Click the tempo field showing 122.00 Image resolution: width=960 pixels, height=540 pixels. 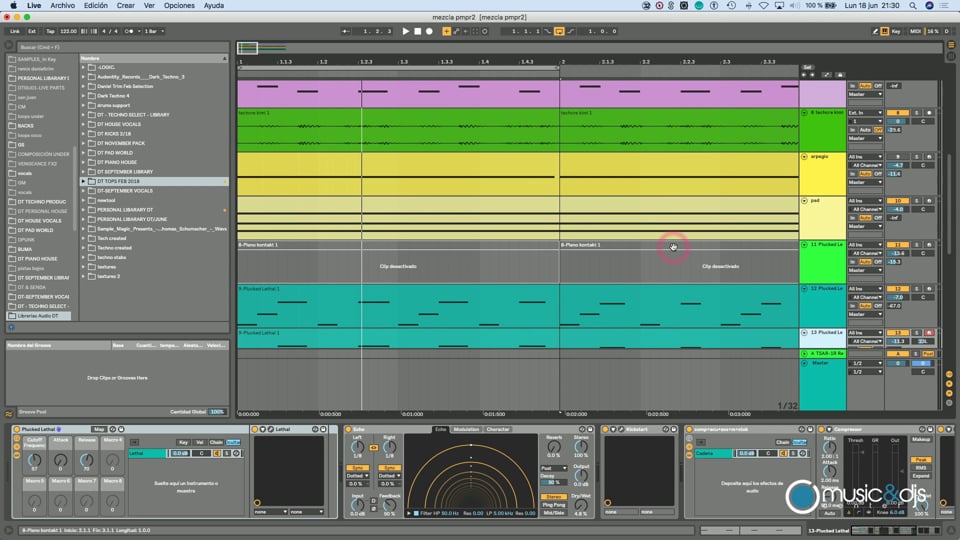[69, 31]
